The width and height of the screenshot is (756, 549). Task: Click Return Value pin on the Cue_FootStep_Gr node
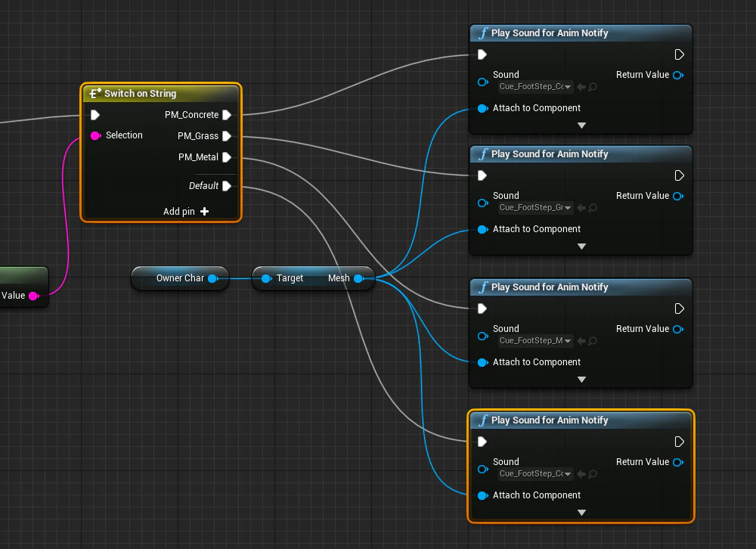pos(678,196)
